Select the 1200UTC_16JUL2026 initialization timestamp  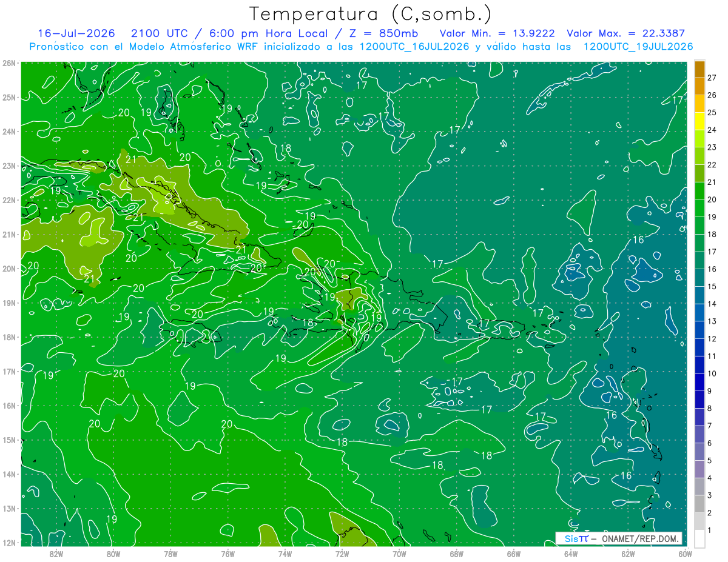414,47
